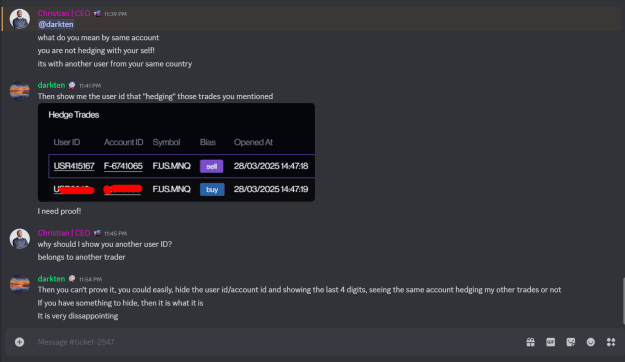Open the plus attachment button in message bar

pyautogui.click(x=20, y=342)
